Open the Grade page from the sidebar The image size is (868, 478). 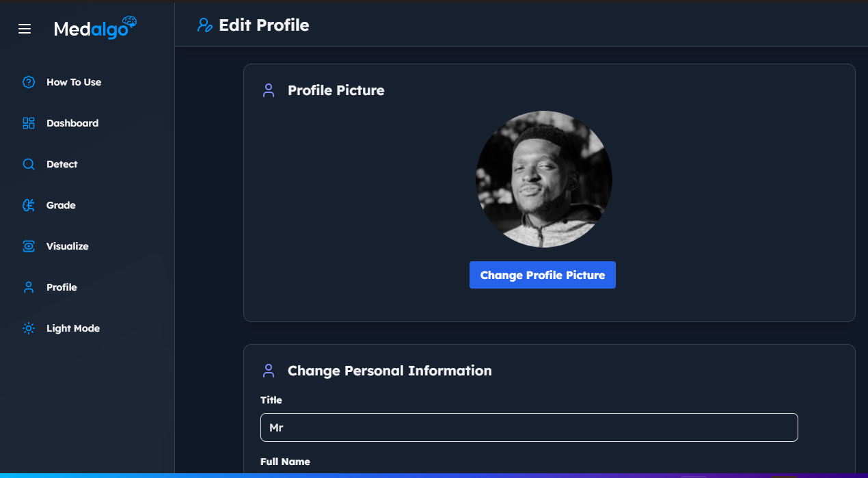pos(61,205)
